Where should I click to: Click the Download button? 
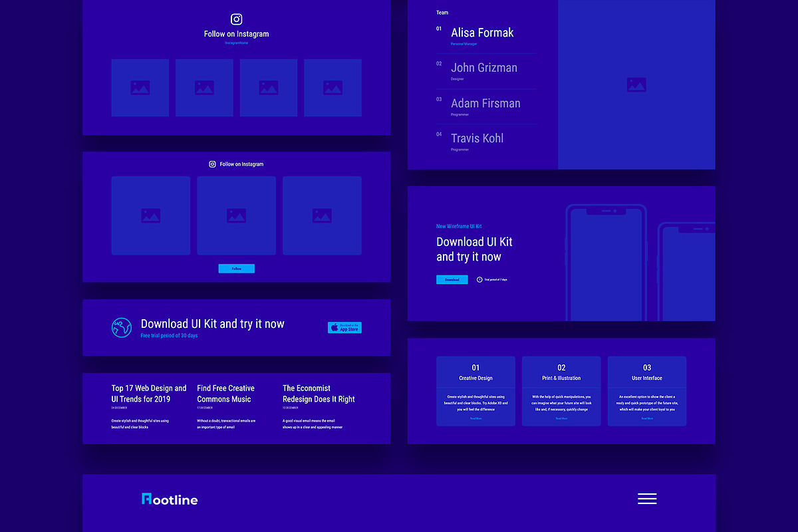click(452, 279)
